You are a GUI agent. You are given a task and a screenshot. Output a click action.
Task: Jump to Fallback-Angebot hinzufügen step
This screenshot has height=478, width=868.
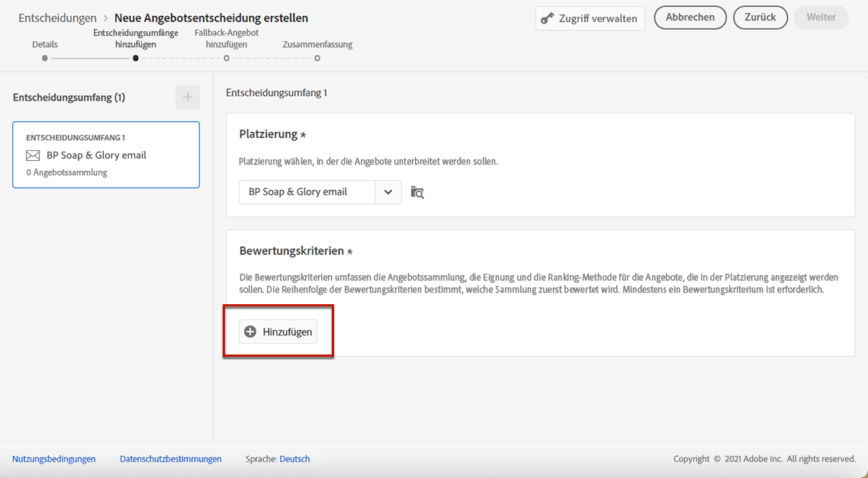coord(227,58)
